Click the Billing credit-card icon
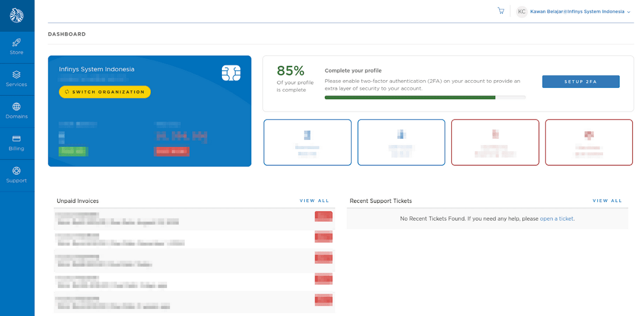The height and width of the screenshot is (316, 644). 17,139
